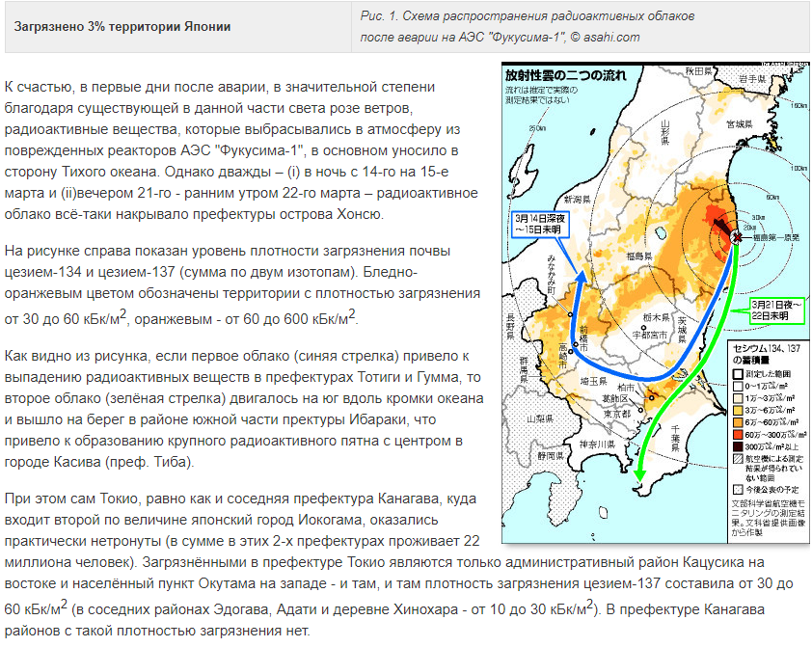Click the "宇都宮市" city label

[x=650, y=336]
